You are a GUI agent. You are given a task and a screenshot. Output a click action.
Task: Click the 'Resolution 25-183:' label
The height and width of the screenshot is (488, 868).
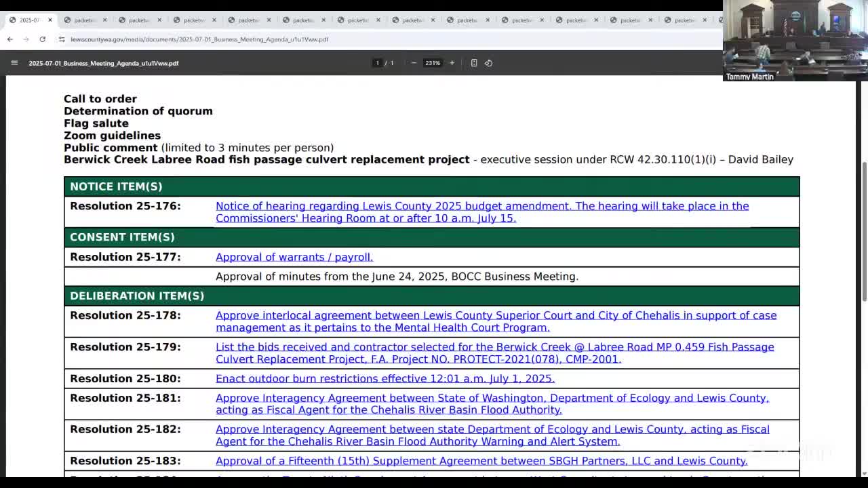125,461
